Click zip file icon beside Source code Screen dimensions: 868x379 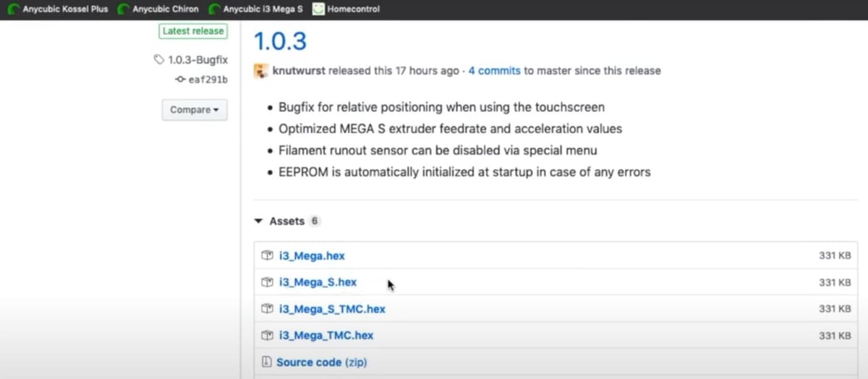tap(266, 362)
